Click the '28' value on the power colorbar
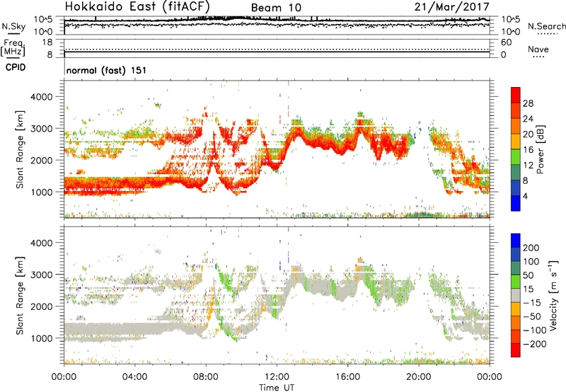 coord(528,103)
